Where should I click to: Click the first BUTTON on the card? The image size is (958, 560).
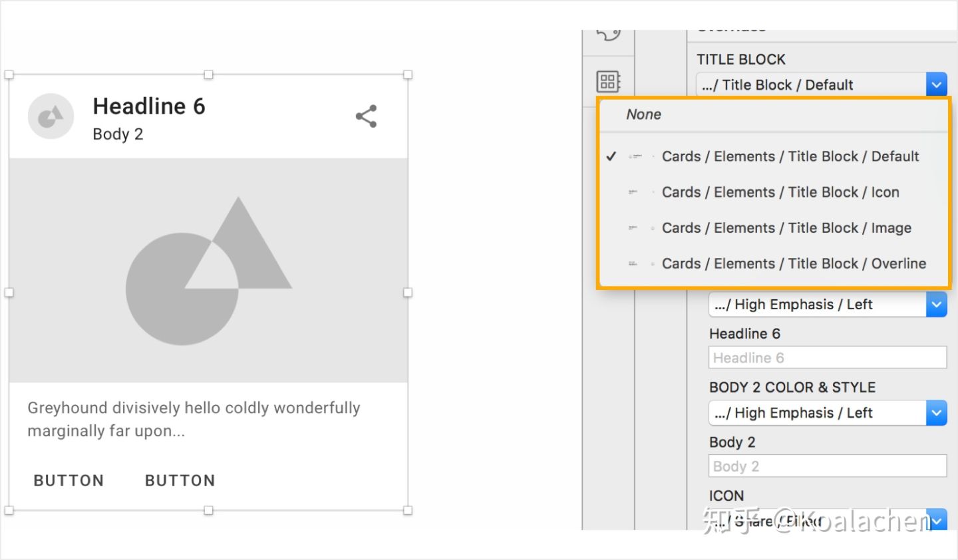pyautogui.click(x=69, y=480)
